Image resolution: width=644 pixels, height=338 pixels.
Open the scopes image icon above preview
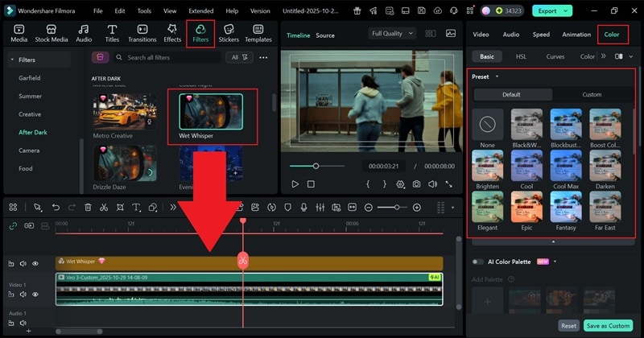point(451,34)
